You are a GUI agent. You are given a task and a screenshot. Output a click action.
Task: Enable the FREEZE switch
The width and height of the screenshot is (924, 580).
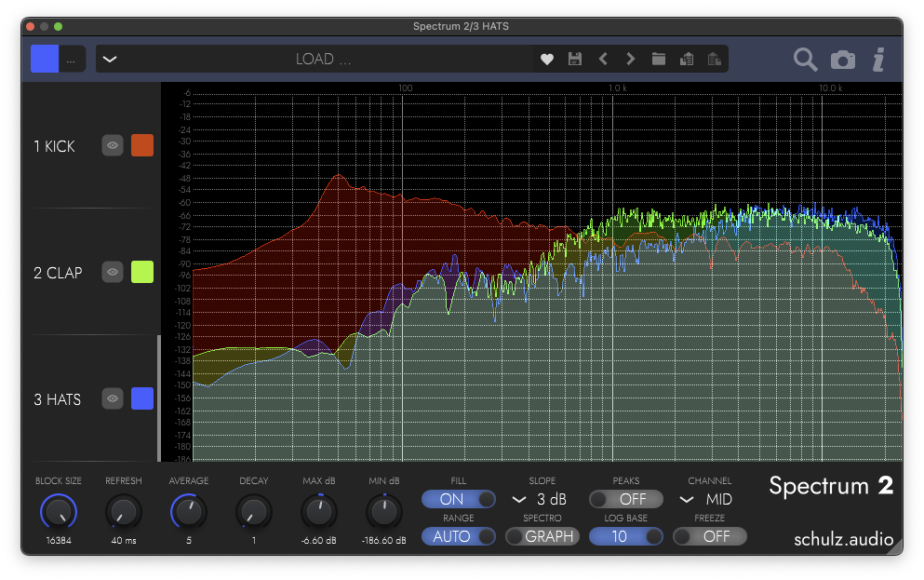709,536
